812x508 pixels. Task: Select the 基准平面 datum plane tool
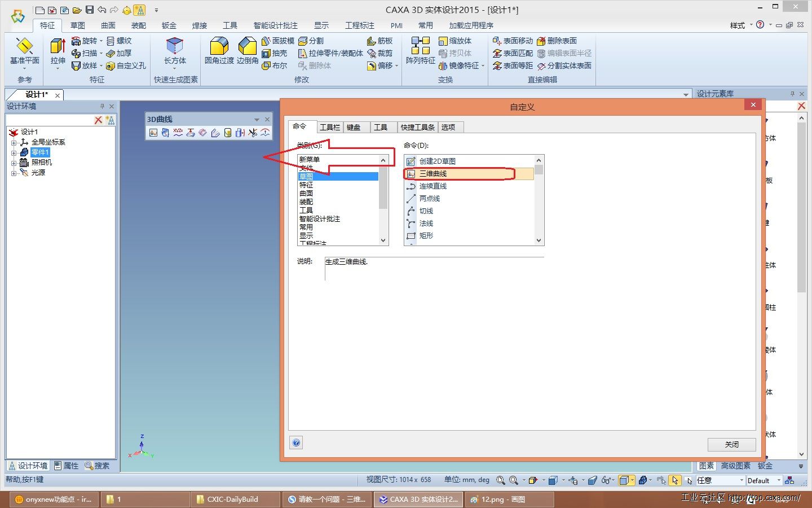coord(24,51)
